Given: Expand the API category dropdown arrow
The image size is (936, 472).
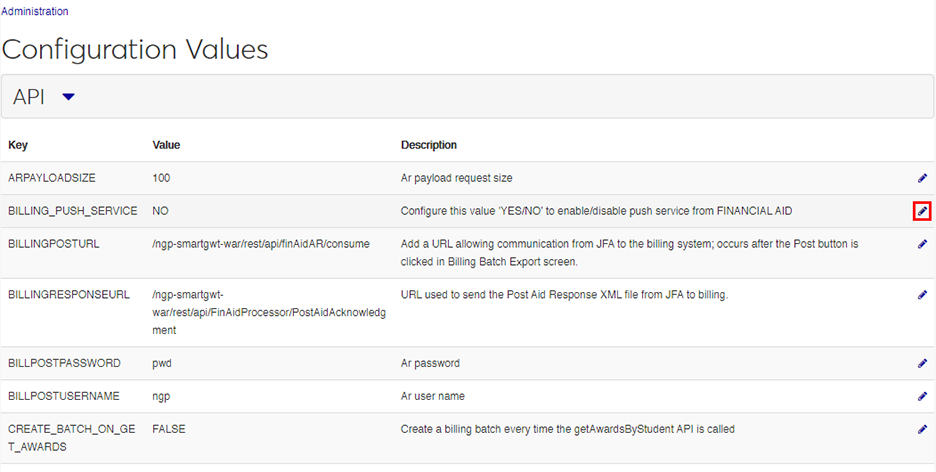Looking at the screenshot, I should (x=68, y=97).
